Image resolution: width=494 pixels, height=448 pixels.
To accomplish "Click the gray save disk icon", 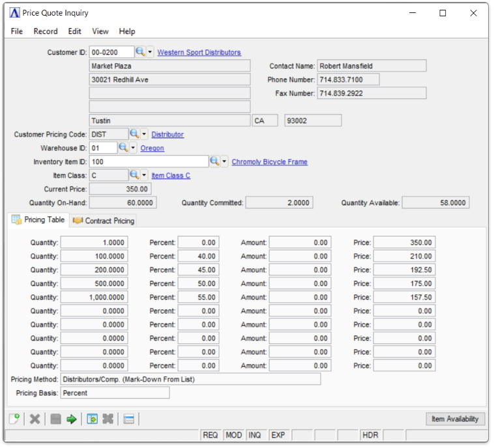I will click(x=56, y=419).
